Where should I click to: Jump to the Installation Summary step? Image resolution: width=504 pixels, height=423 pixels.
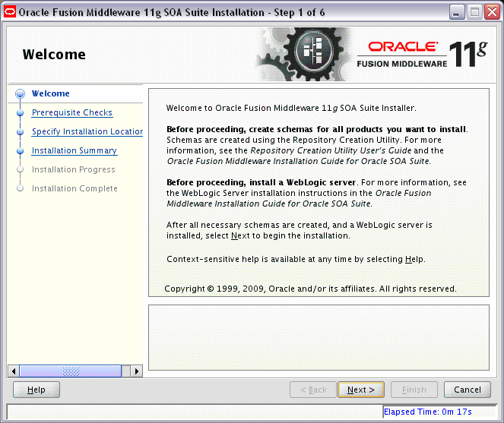(74, 150)
